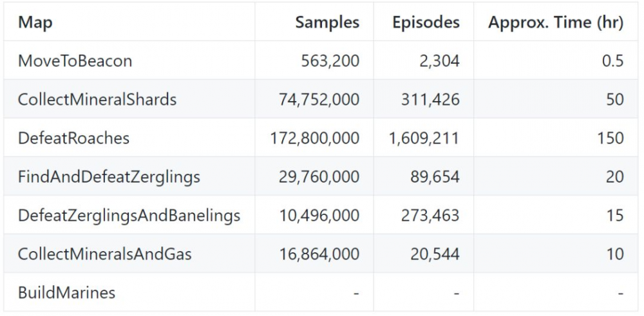Select the CollectMineralsAndGas map cell
The width and height of the screenshot is (644, 316).
[104, 254]
